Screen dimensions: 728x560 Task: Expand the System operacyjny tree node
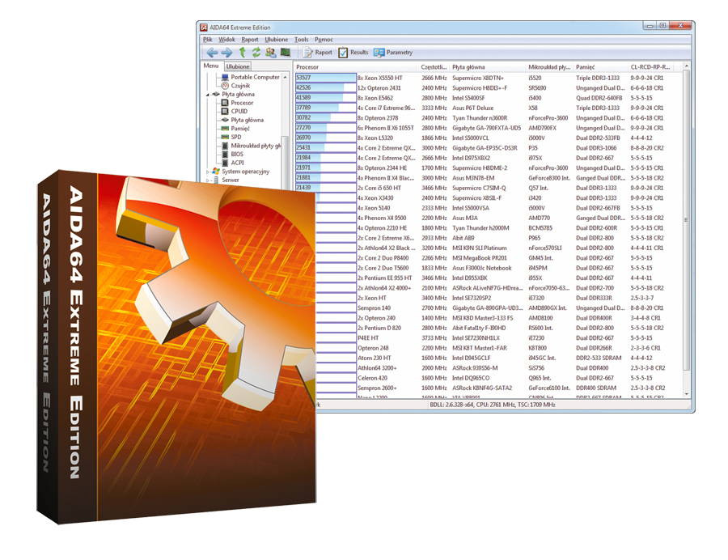point(208,172)
